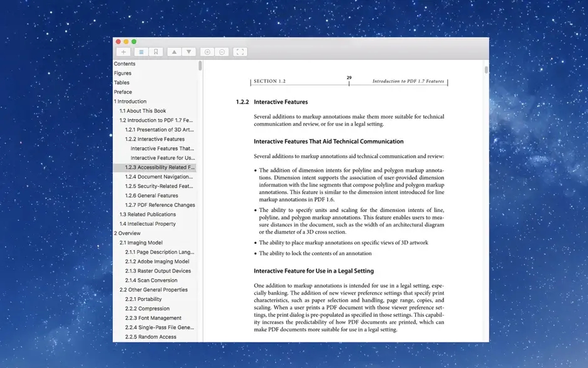Go to 2.2.5 Random Access entry
The width and height of the screenshot is (588, 368).
(x=150, y=337)
